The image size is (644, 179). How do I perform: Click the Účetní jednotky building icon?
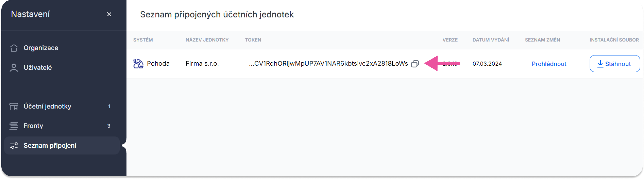(14, 106)
